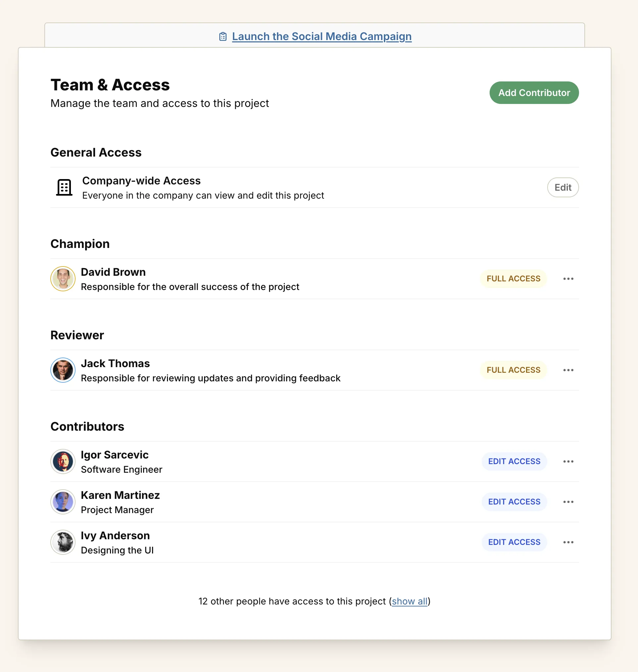Click the EDIT ACCESS badge for Ivy Anderson
Viewport: 638px width, 672px height.
pyautogui.click(x=514, y=542)
